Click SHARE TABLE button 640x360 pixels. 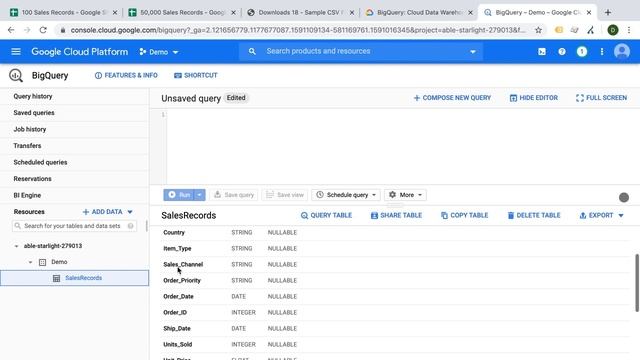pos(396,215)
